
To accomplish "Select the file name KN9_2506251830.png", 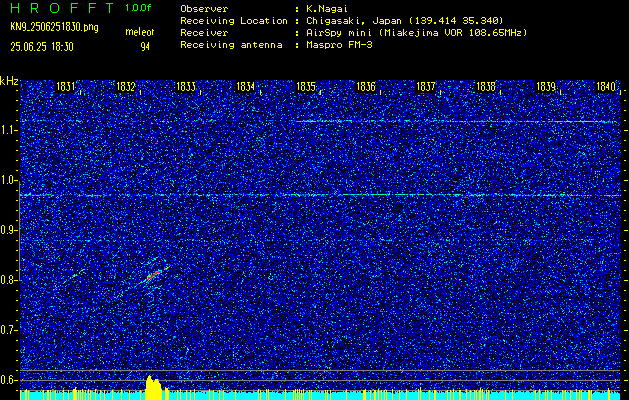I will point(54,27).
